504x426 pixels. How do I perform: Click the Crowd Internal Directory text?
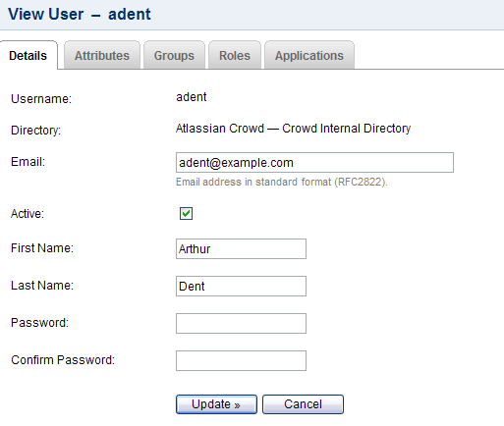(x=347, y=129)
